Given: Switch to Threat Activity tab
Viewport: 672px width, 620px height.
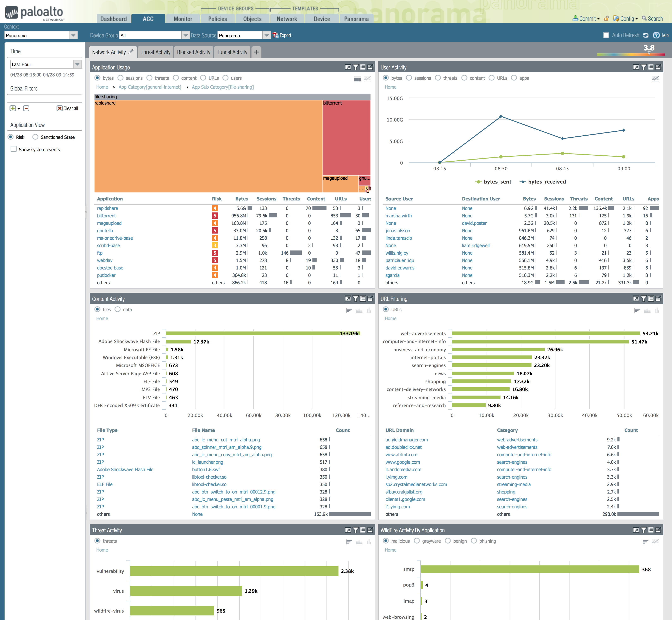Looking at the screenshot, I should point(155,52).
